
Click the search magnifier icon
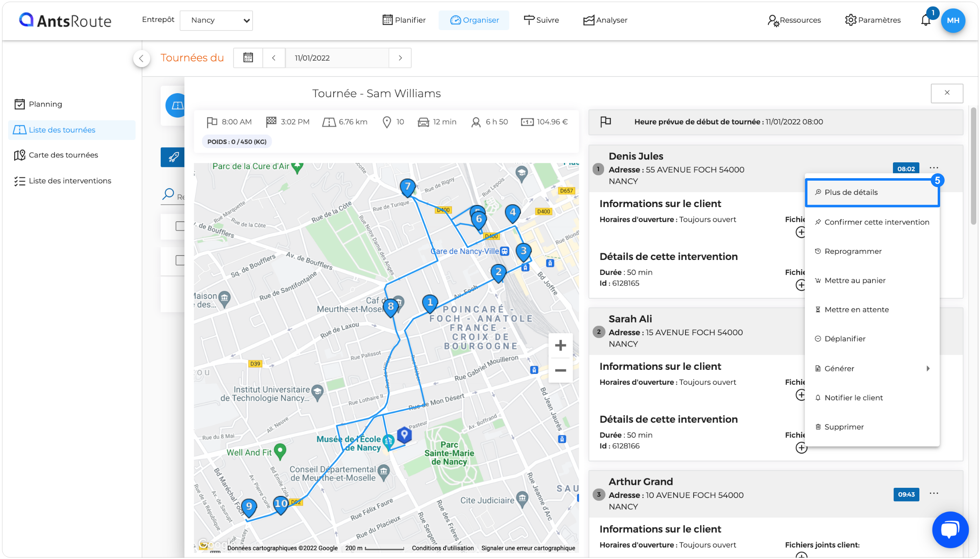(168, 194)
